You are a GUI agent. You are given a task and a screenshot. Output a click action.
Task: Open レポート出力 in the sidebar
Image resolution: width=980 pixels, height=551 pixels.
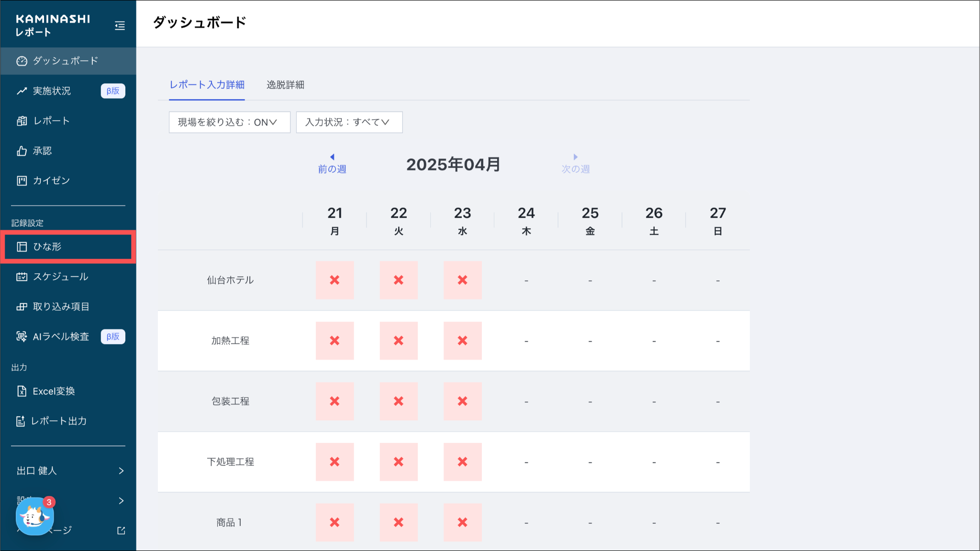(58, 421)
